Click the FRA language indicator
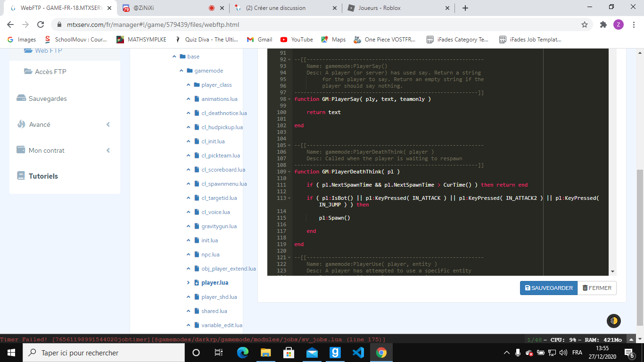 (577, 353)
